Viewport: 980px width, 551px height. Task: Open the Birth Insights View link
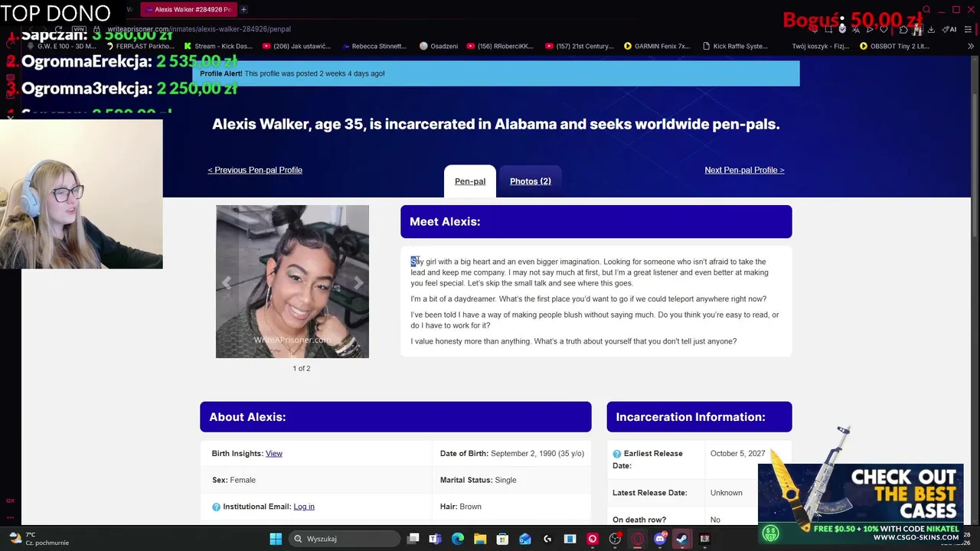coord(274,454)
